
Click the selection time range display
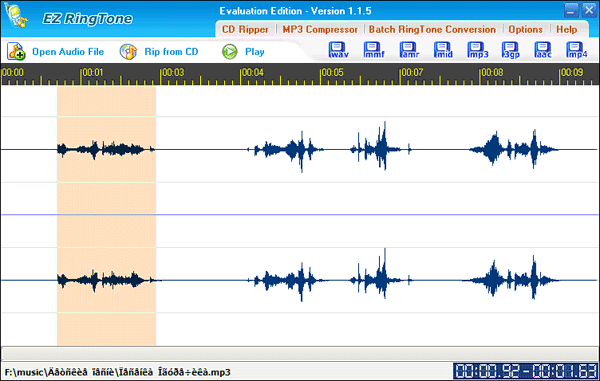(x=525, y=371)
